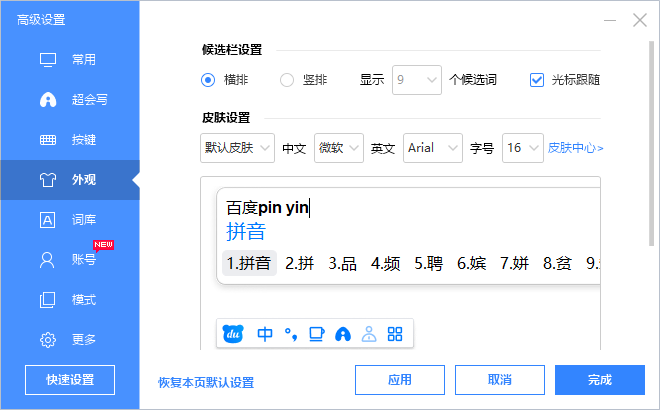Screen dimensions: 660x410
Task: Open the candidate count dropdown showing 9
Action: pyautogui.click(x=417, y=80)
